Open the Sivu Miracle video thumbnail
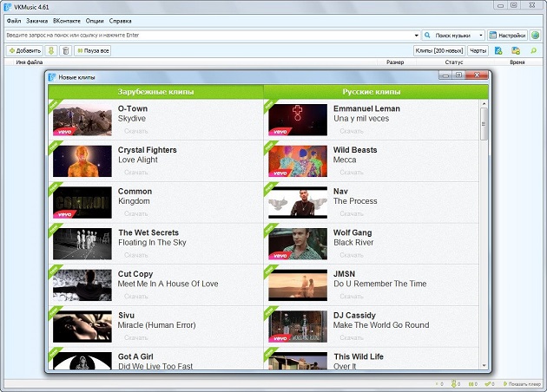This screenshot has width=547, height=392. 82,326
